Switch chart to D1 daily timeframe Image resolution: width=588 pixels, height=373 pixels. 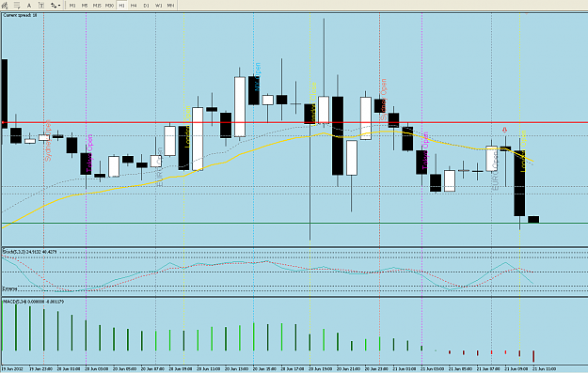tap(146, 6)
